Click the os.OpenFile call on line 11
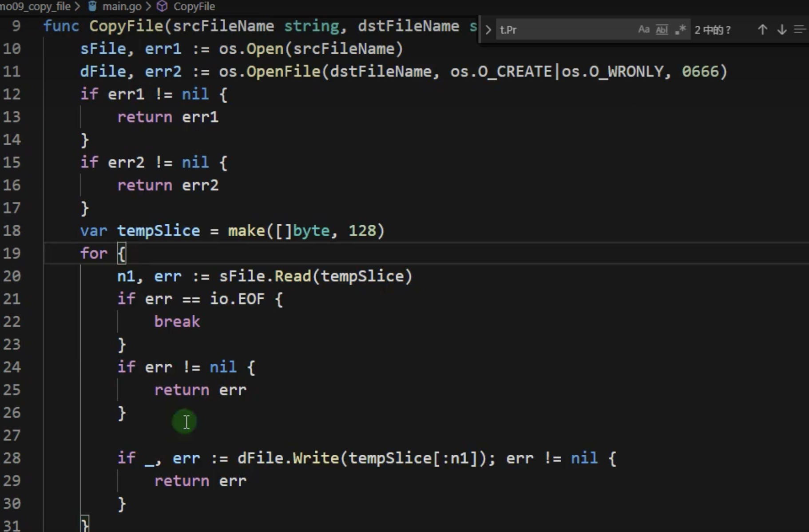The image size is (809, 532). [270, 71]
